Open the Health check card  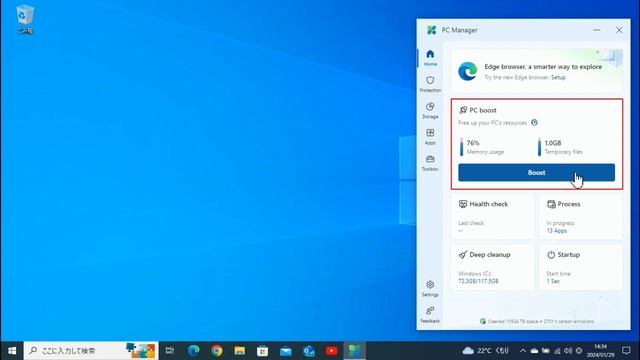pyautogui.click(x=493, y=216)
